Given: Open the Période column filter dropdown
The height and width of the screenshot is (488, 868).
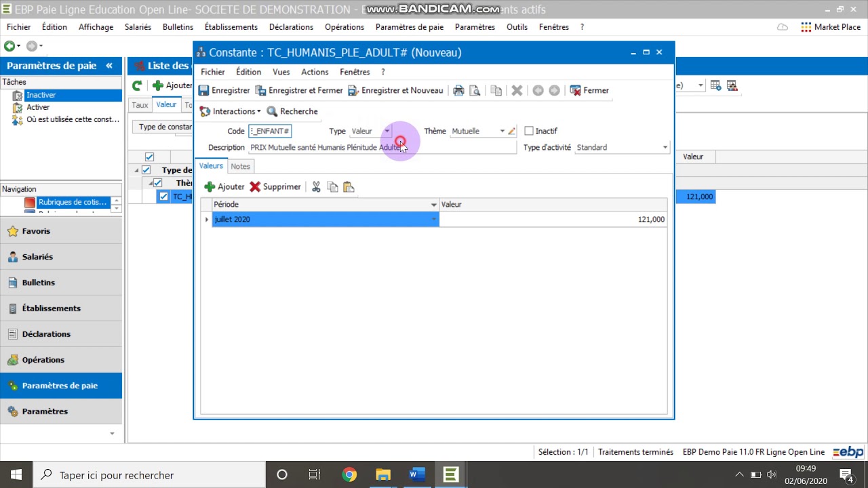Looking at the screenshot, I should [434, 204].
